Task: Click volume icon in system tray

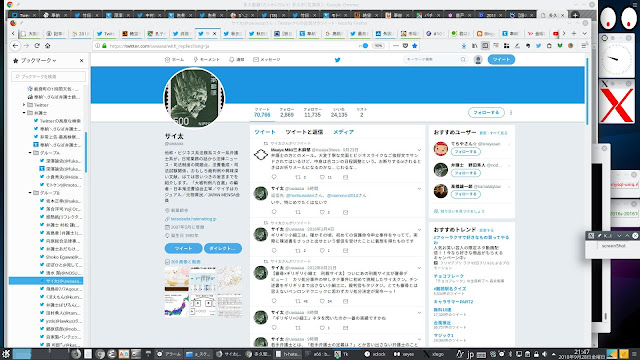Action: [544, 354]
